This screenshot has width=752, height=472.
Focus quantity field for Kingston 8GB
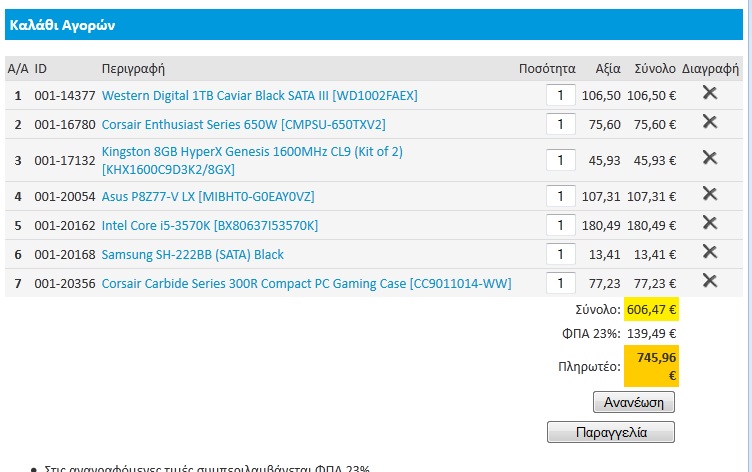[x=561, y=160]
